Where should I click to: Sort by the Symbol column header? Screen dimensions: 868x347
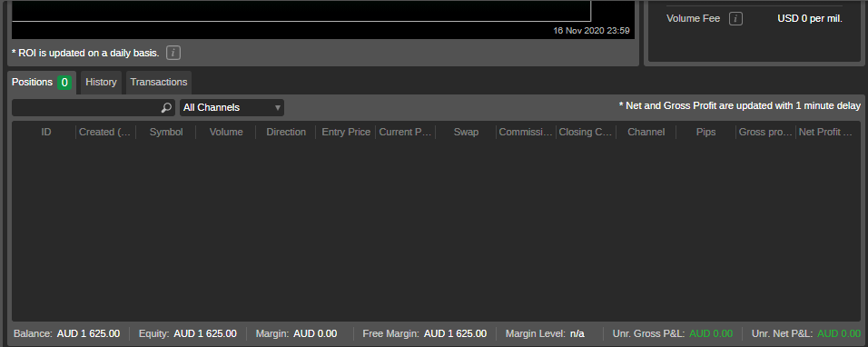[166, 133]
